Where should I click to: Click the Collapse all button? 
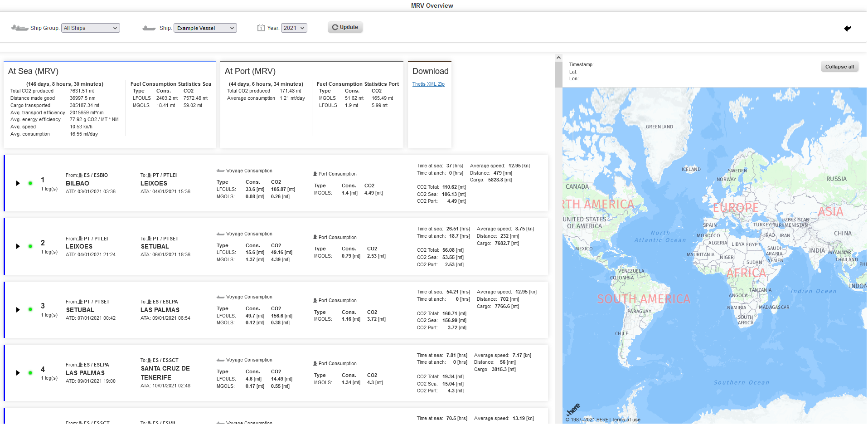coord(839,67)
